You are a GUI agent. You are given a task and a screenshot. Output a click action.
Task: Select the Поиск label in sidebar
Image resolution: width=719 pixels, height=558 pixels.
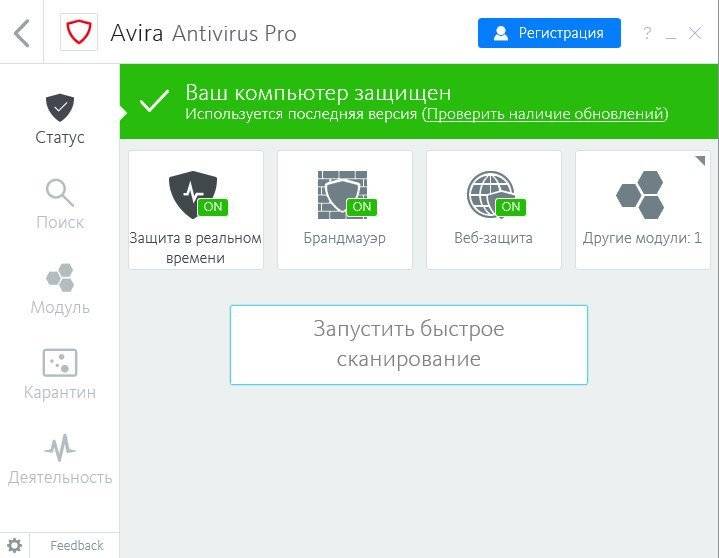tap(60, 222)
